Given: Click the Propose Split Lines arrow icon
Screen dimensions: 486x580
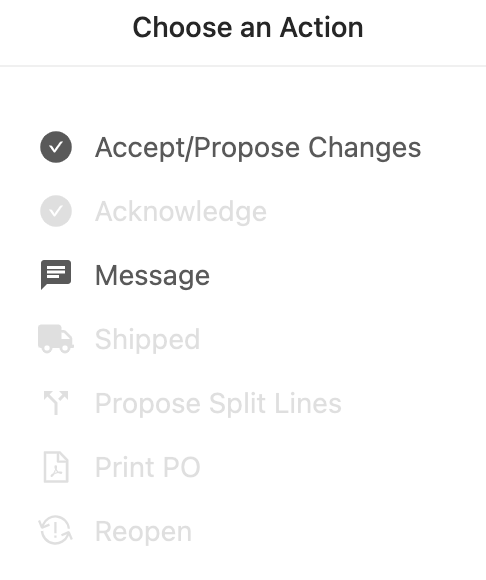Looking at the screenshot, I should 56,403.
